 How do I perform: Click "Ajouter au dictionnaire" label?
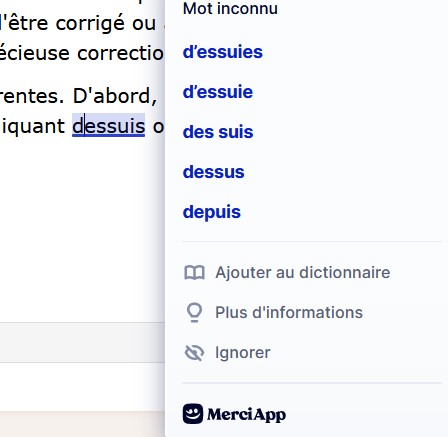[303, 273]
